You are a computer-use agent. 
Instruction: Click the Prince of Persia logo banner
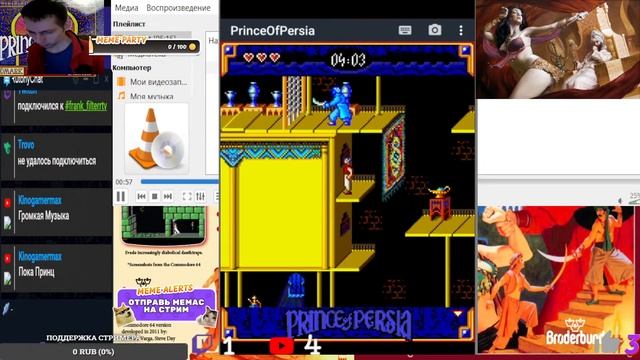click(349, 322)
